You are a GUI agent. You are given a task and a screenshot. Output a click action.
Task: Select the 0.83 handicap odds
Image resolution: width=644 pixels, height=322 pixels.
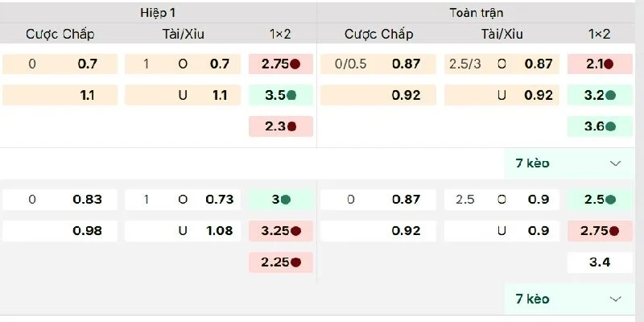click(86, 200)
